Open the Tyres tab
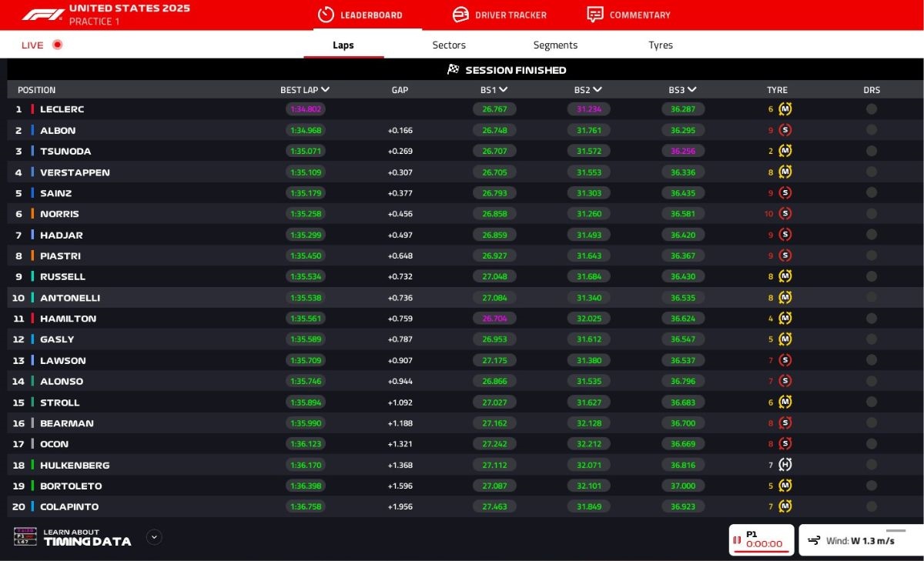 (661, 45)
